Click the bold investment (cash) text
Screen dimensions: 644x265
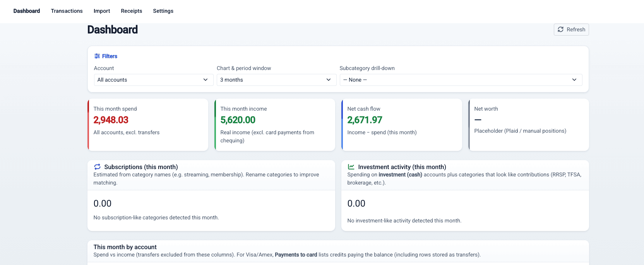pos(400,174)
